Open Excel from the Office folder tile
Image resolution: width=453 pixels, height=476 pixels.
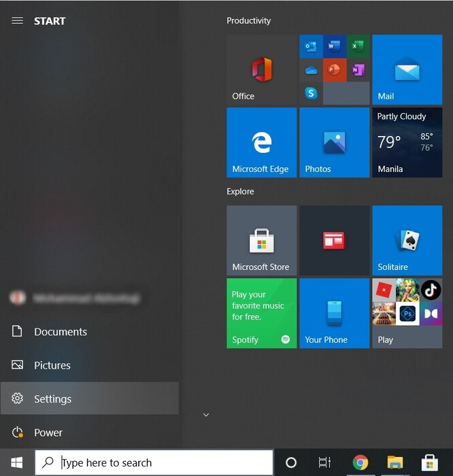coord(358,46)
